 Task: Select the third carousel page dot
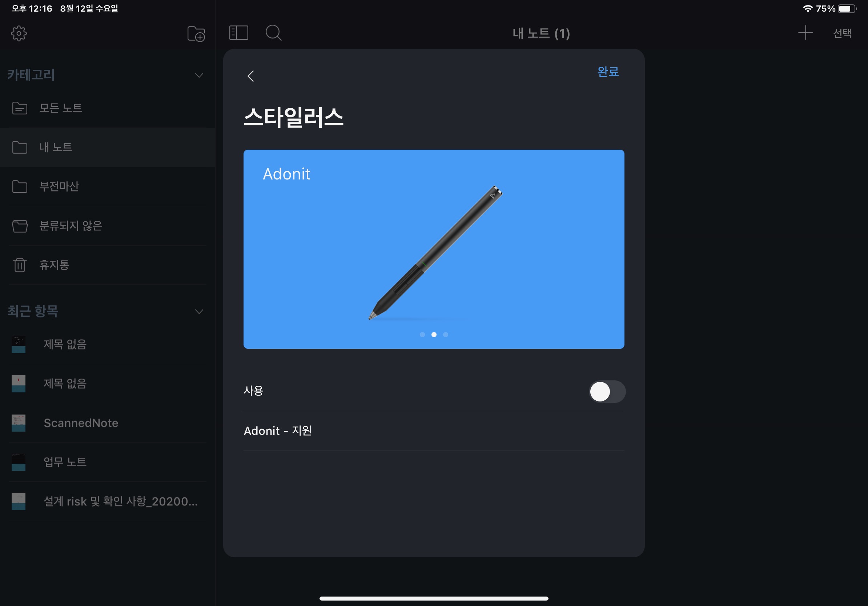pyautogui.click(x=446, y=335)
